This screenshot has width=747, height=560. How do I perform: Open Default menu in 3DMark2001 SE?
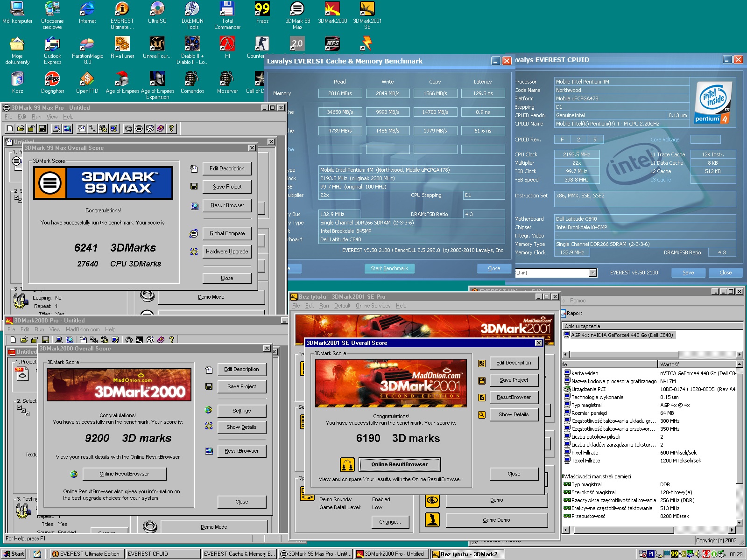[342, 306]
